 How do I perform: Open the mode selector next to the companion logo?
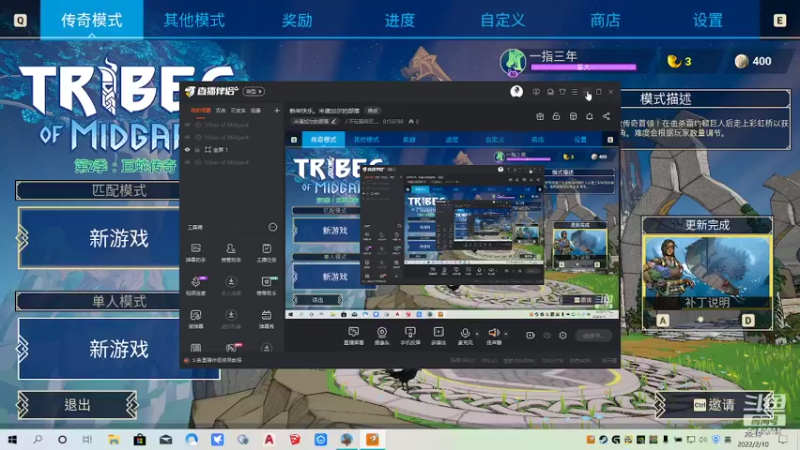253,91
